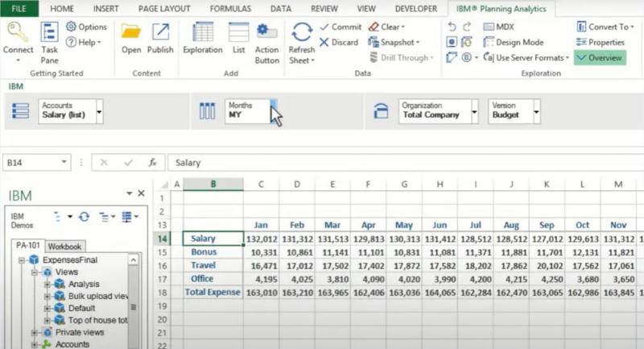Image resolution: width=644 pixels, height=349 pixels.
Task: Click the undo arrow in Exploration group
Action: click(x=452, y=27)
